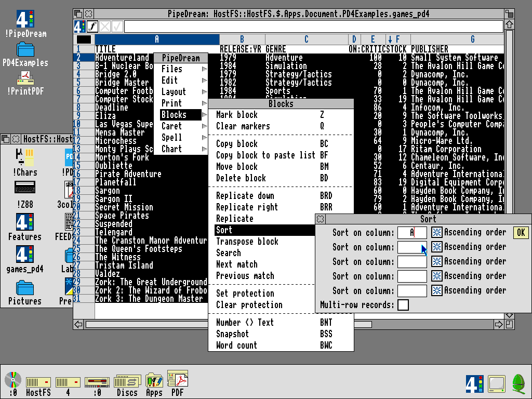
Task: Click the drive 4 icon on icon bar
Action: pos(68,386)
